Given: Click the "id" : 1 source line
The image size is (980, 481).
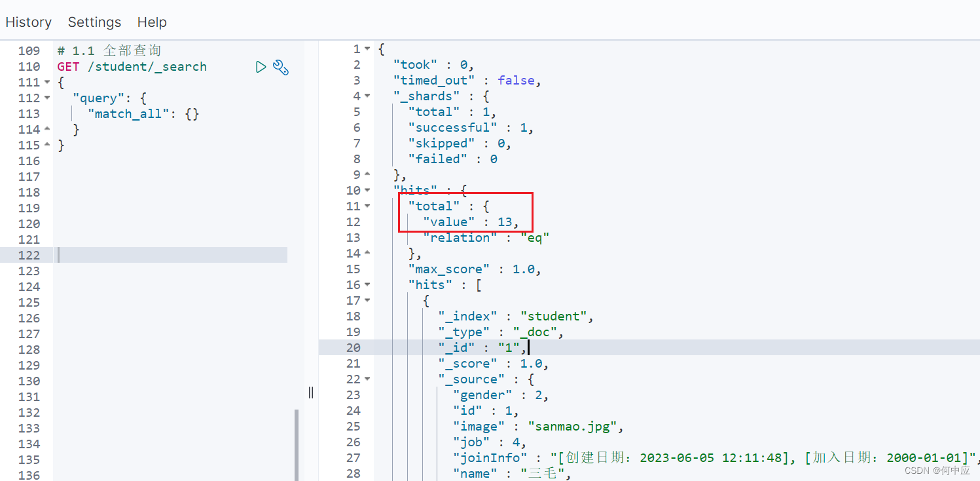Looking at the screenshot, I should coord(486,411).
